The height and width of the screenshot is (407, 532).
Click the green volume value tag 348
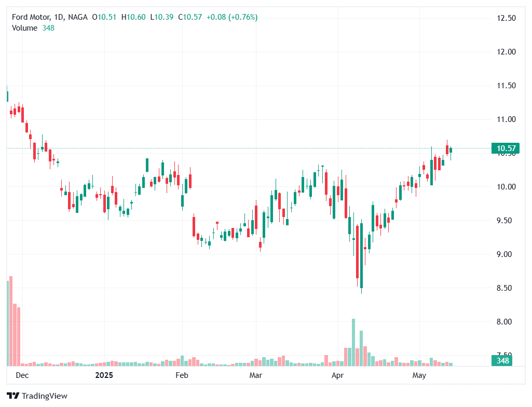[x=502, y=361]
